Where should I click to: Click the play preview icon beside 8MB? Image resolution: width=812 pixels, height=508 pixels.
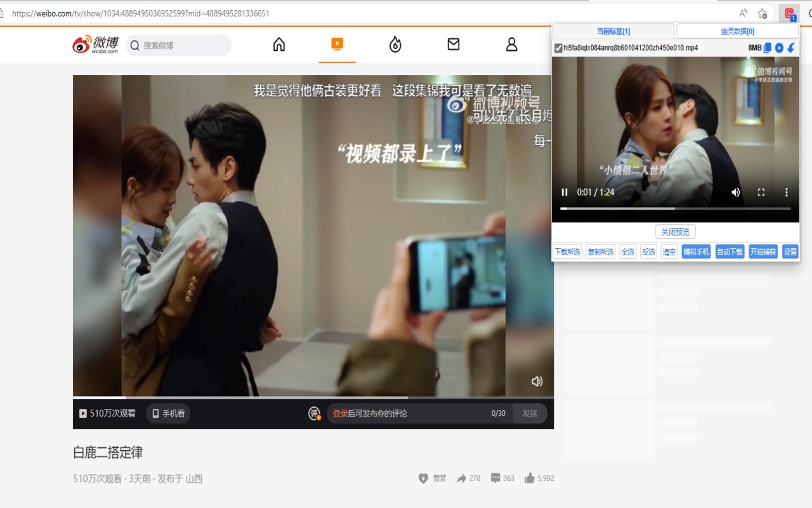779,48
